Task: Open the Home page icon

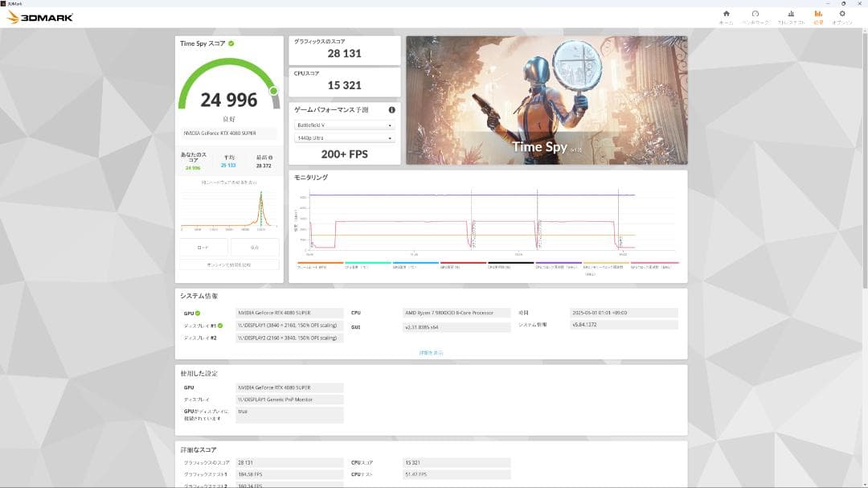Action: 727,16
